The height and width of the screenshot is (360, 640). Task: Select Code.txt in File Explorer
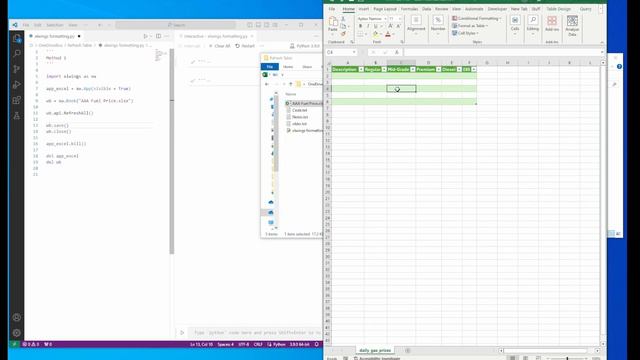pyautogui.click(x=300, y=110)
